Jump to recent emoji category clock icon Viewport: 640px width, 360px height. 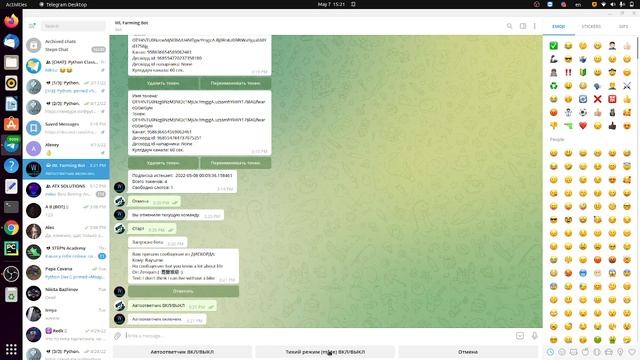pos(551,352)
